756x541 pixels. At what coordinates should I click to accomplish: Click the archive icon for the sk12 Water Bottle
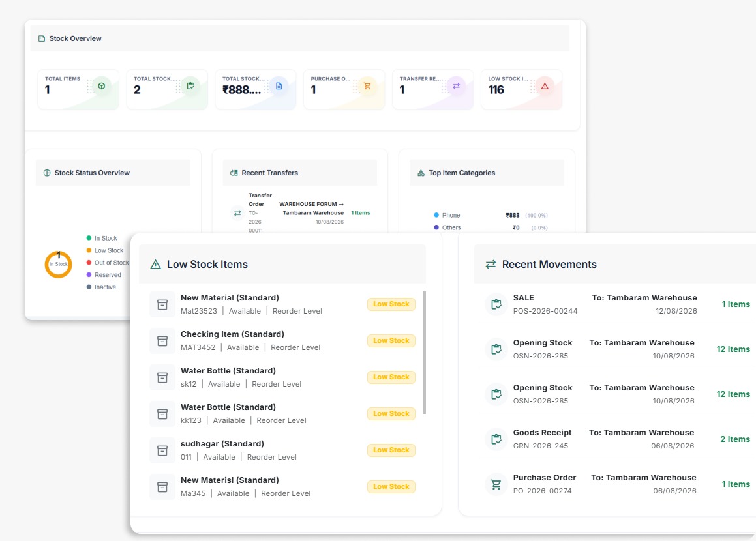click(162, 377)
